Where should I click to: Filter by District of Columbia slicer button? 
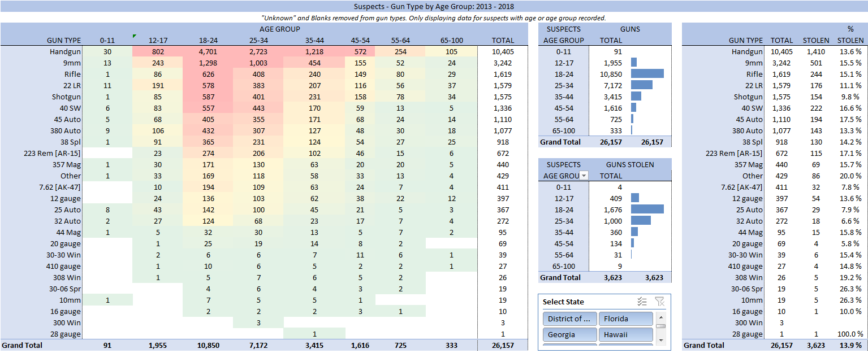tap(569, 319)
